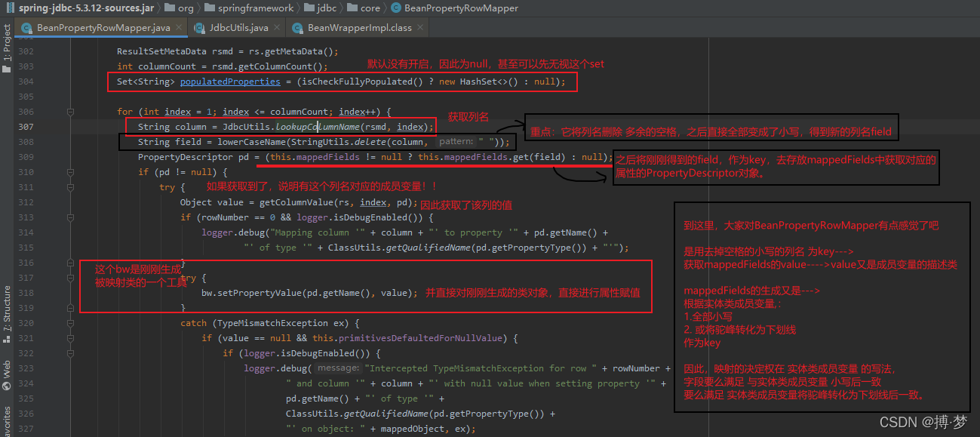Click line number 302 in gutter
The image size is (980, 437).
(x=26, y=51)
